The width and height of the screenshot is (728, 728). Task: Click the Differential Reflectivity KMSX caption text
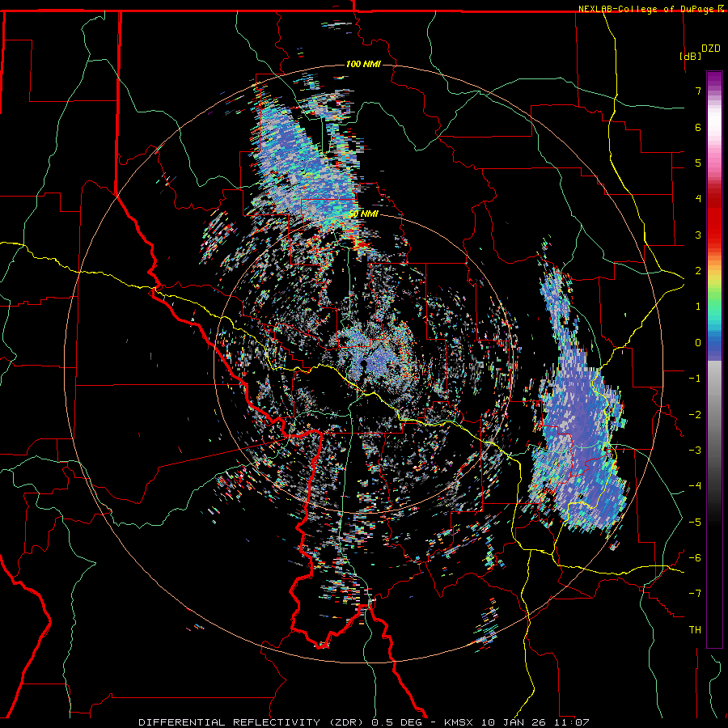(364, 722)
